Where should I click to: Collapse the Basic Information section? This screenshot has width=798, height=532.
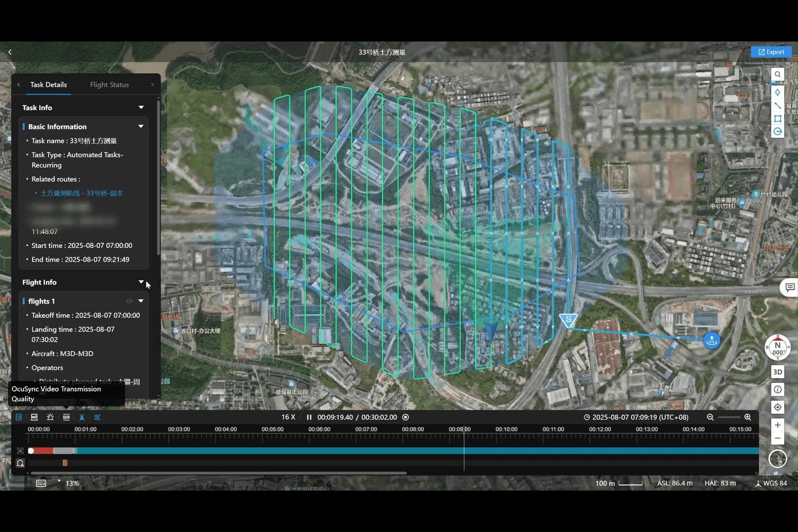click(141, 127)
